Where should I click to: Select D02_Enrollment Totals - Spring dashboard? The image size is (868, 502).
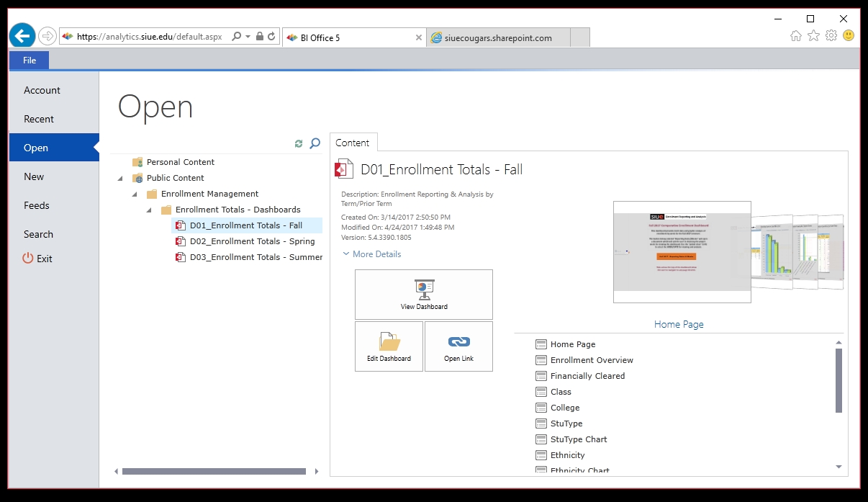(x=252, y=241)
